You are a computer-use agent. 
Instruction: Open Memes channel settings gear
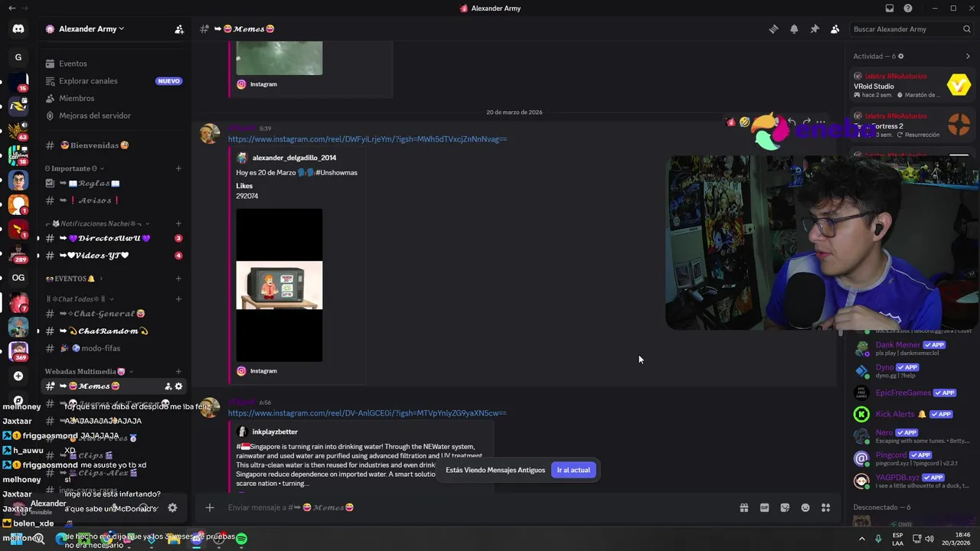click(178, 386)
